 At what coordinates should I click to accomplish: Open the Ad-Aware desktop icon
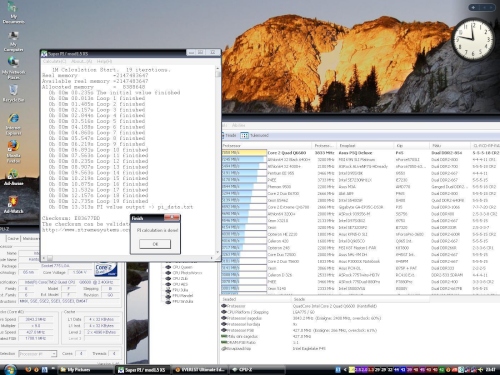coord(13,177)
